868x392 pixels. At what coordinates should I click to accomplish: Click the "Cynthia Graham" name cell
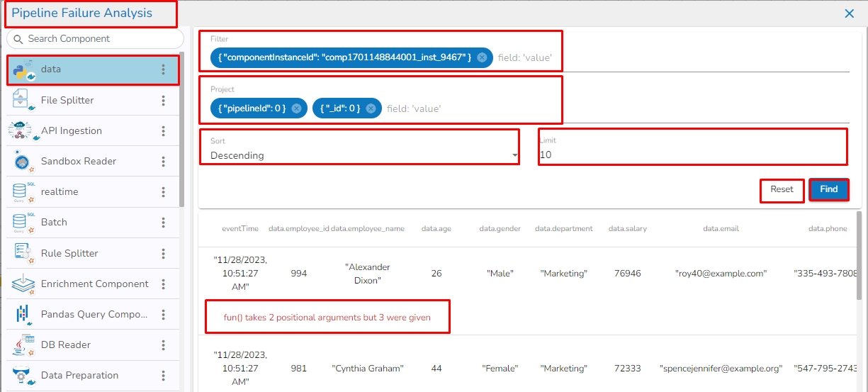click(368, 369)
